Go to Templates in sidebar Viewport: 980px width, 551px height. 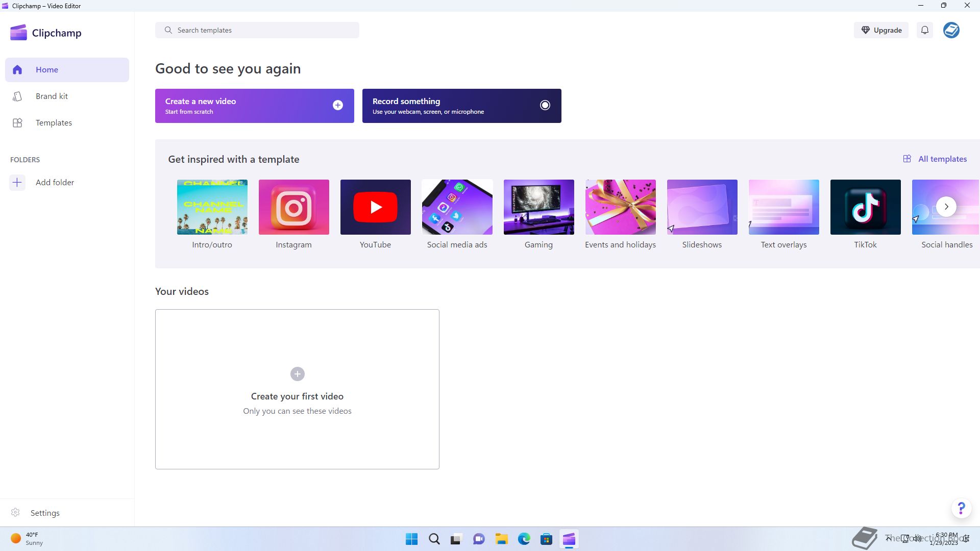point(67,123)
